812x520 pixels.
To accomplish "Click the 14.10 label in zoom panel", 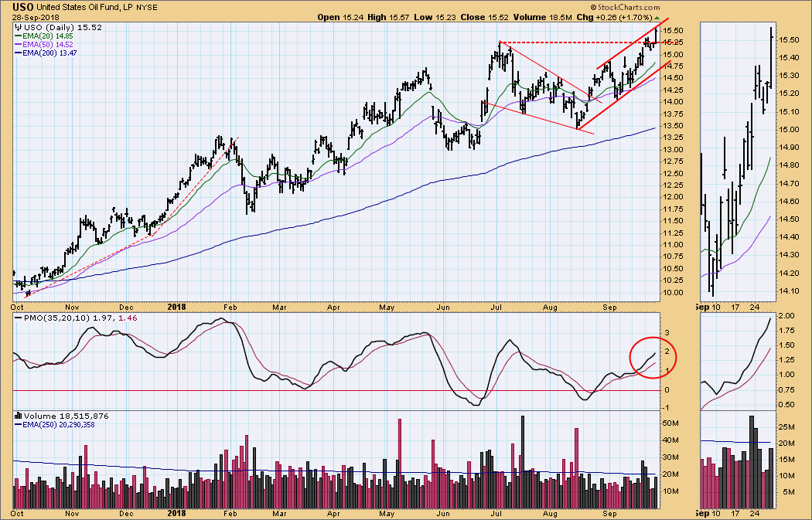I will [790, 291].
